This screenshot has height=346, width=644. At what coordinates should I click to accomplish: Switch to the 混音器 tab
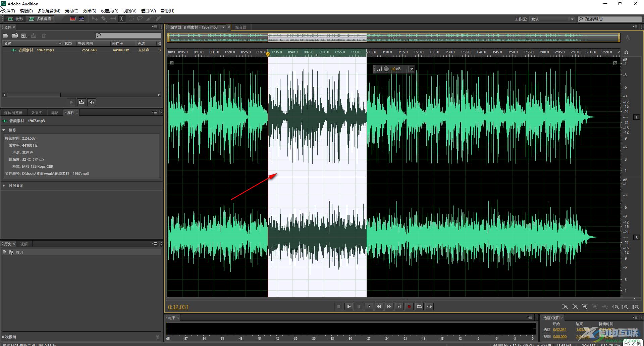pos(240,27)
